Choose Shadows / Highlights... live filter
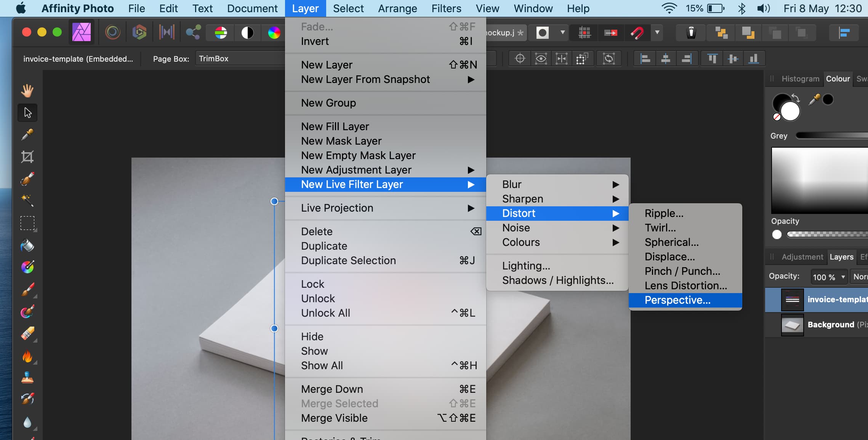 click(x=557, y=280)
